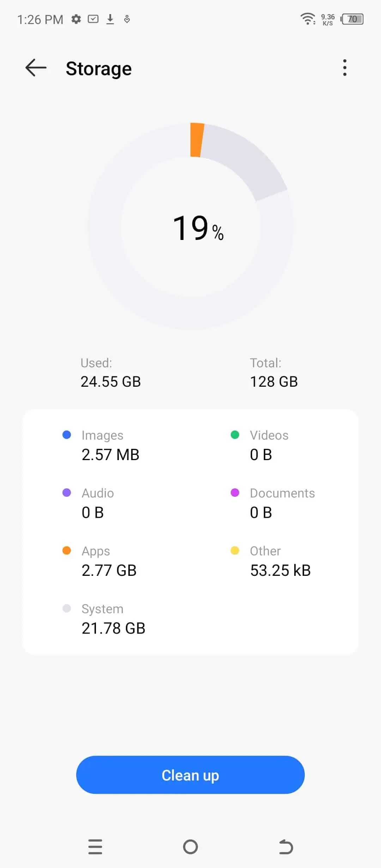Image resolution: width=381 pixels, height=868 pixels.
Task: Tap the Other 53.25 kB entry
Action: [x=280, y=561]
